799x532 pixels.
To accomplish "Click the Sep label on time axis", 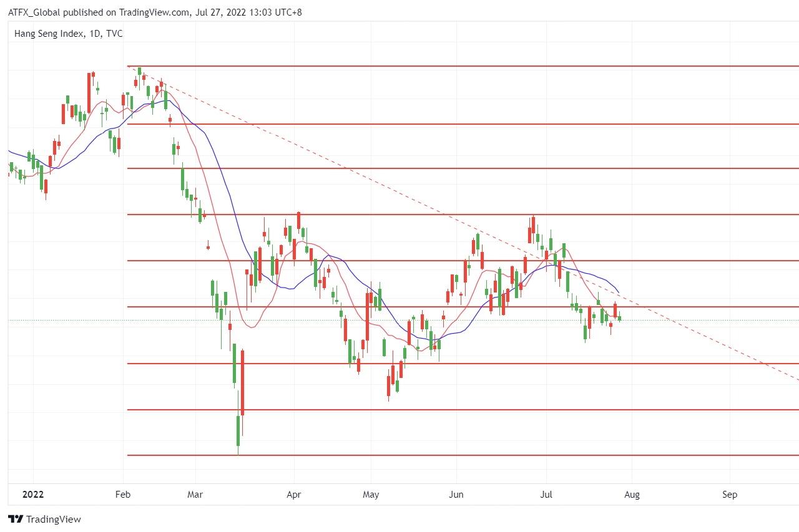I will 730,495.
